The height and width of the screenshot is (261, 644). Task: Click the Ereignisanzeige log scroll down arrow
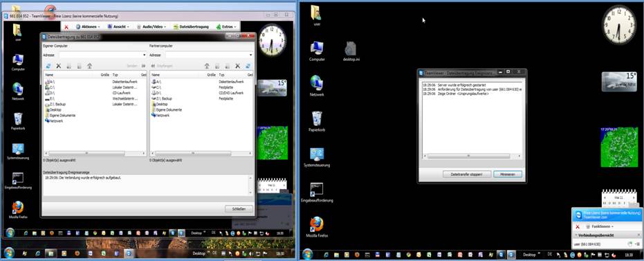click(250, 192)
